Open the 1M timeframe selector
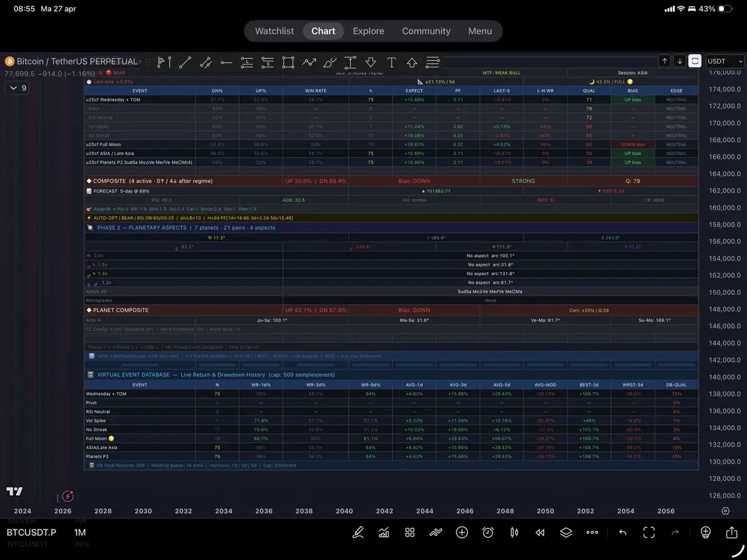Screen dimensions: 747x560 [x=80, y=533]
